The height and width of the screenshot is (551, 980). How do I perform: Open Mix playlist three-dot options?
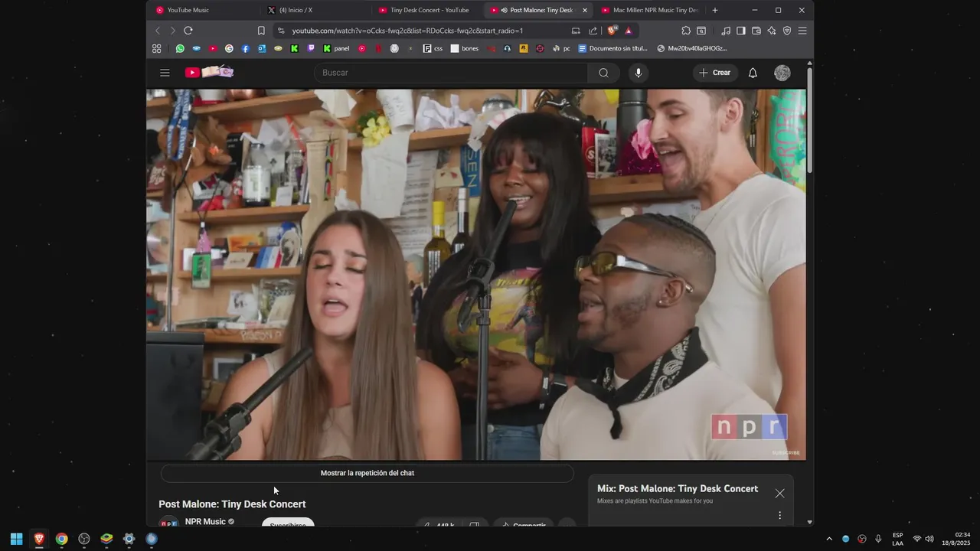tap(780, 516)
